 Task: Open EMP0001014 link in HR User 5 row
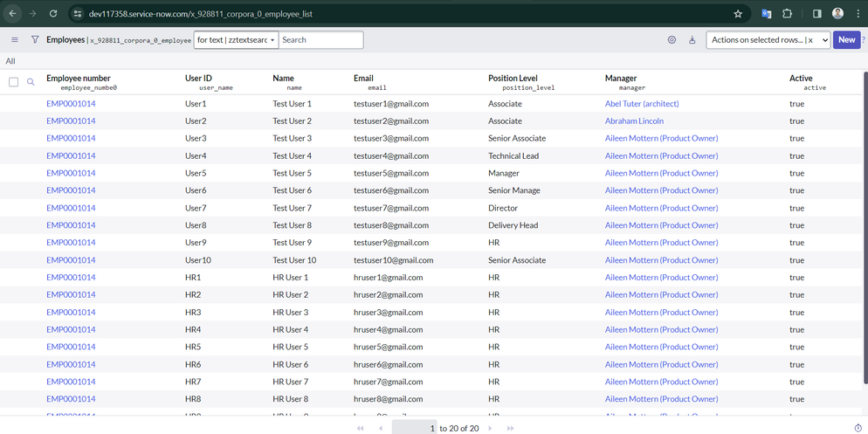coord(71,347)
